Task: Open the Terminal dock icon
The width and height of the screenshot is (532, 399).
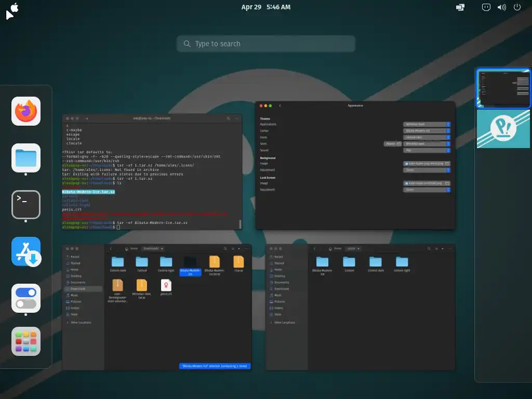Action: point(26,205)
